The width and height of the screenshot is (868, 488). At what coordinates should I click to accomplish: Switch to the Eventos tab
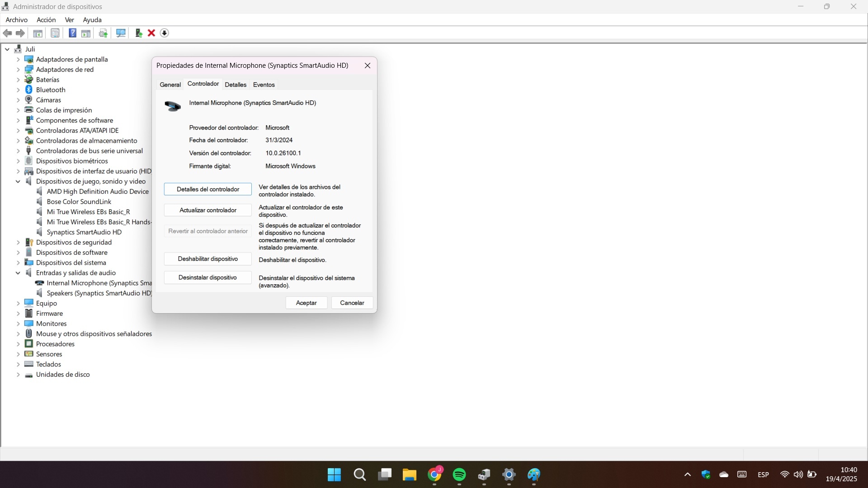pyautogui.click(x=264, y=84)
